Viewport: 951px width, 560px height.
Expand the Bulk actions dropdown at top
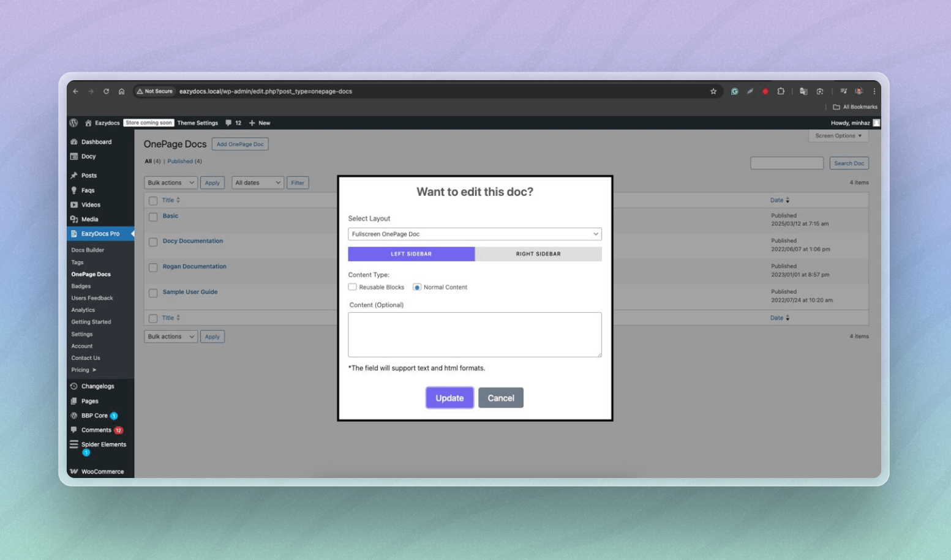coord(170,182)
